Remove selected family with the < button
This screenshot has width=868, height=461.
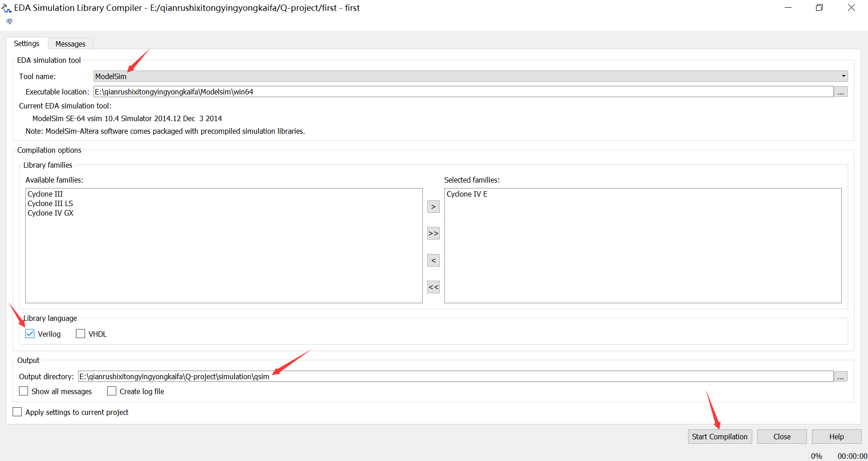point(434,260)
